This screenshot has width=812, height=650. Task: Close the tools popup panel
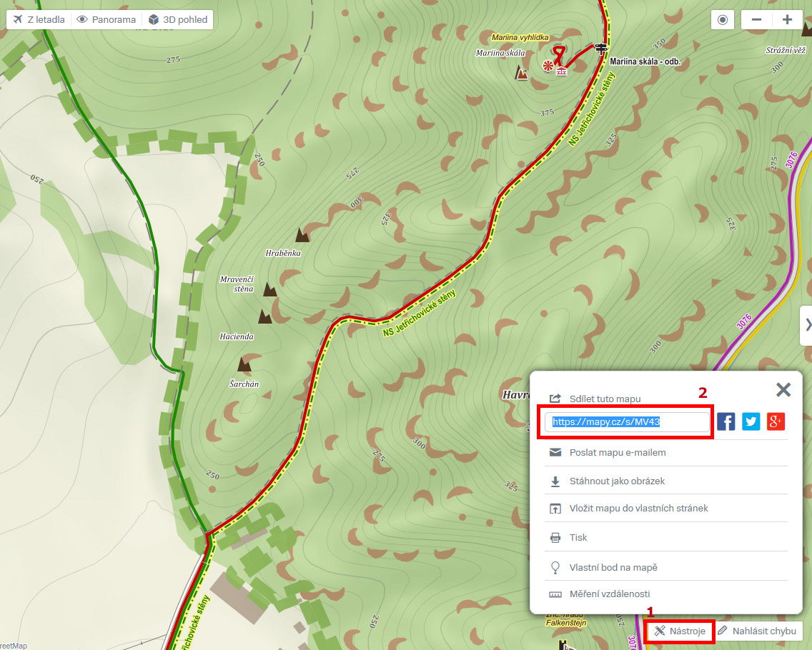point(783,390)
